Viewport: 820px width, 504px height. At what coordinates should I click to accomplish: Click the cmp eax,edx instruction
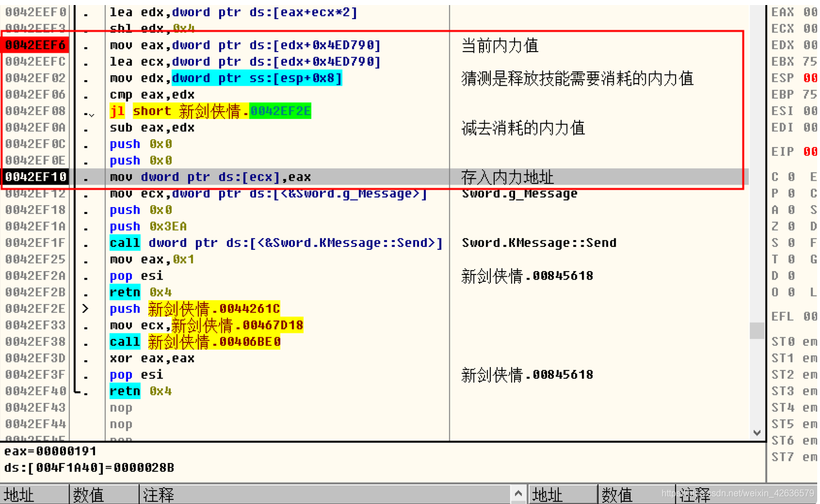point(152,94)
